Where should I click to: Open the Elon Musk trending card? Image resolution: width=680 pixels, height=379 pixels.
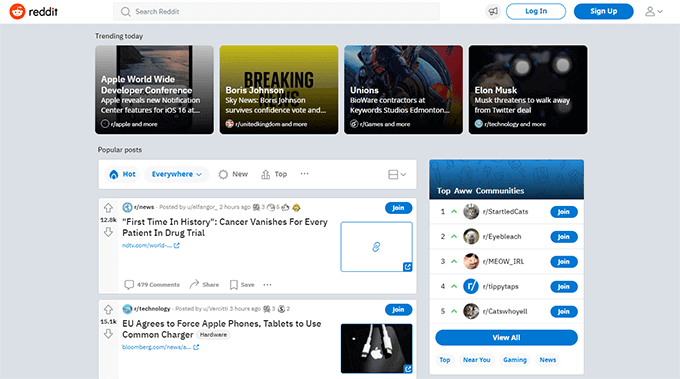pyautogui.click(x=528, y=90)
